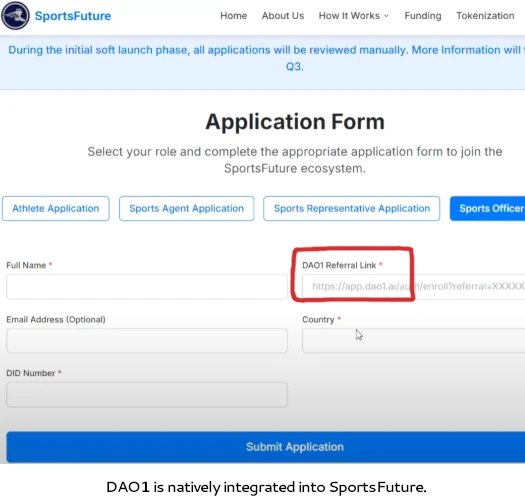Go to the Home menu item
This screenshot has width=525, height=497.
[x=233, y=16]
